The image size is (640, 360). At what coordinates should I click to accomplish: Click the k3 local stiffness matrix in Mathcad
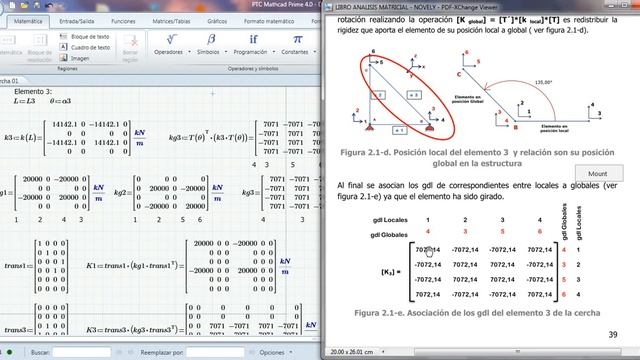(87, 138)
